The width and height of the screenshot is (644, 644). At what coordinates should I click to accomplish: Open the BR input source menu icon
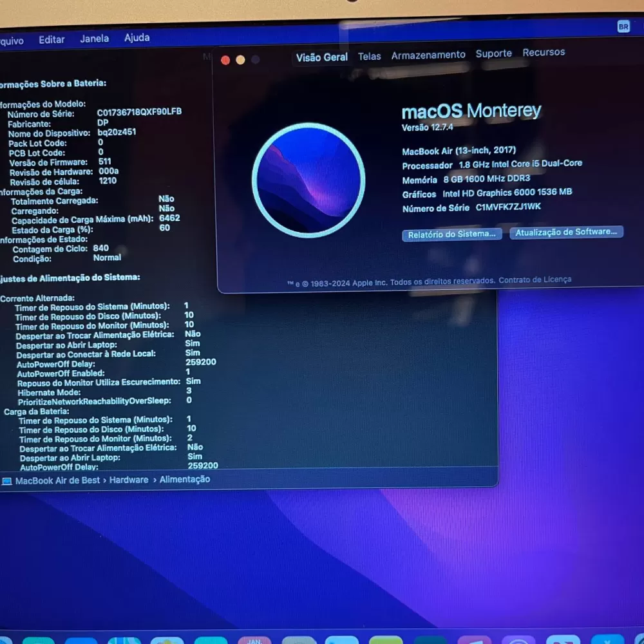click(x=623, y=26)
